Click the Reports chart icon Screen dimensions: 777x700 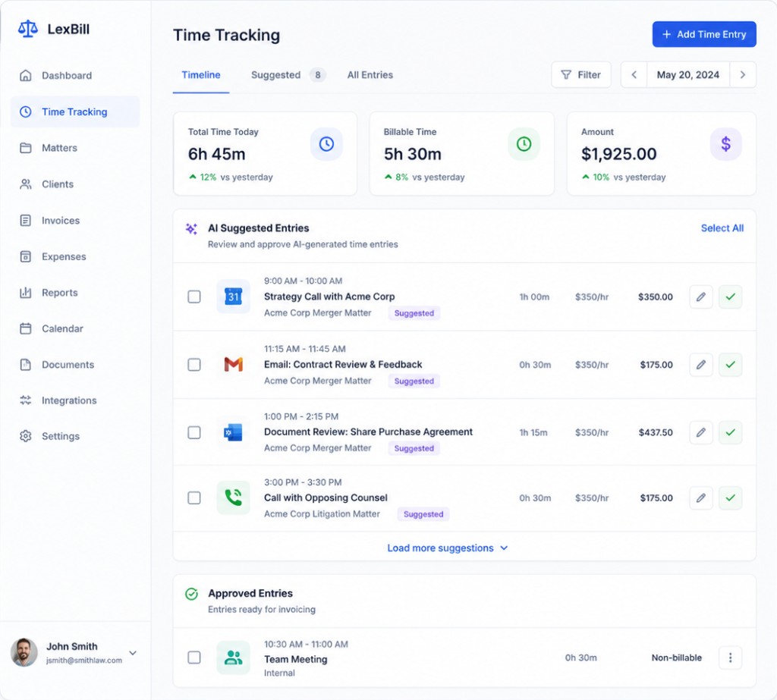click(x=25, y=293)
